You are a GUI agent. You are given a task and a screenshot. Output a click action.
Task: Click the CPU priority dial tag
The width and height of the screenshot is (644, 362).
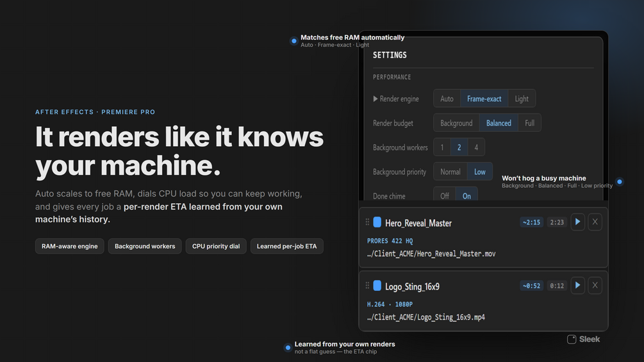[x=215, y=246]
